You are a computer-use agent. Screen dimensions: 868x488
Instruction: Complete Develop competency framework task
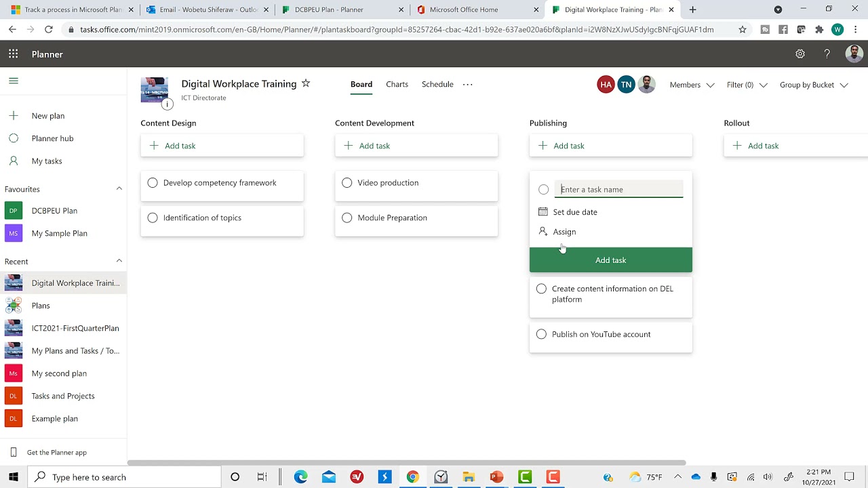[153, 183]
